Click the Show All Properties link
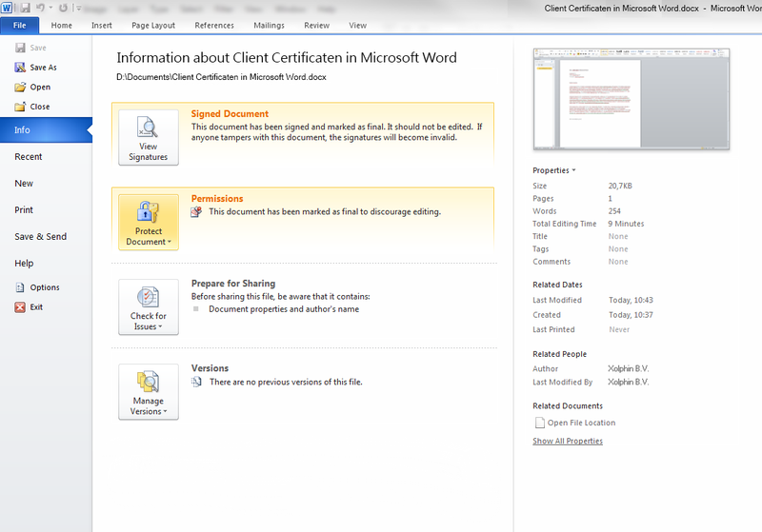The image size is (762, 532). [x=567, y=442]
